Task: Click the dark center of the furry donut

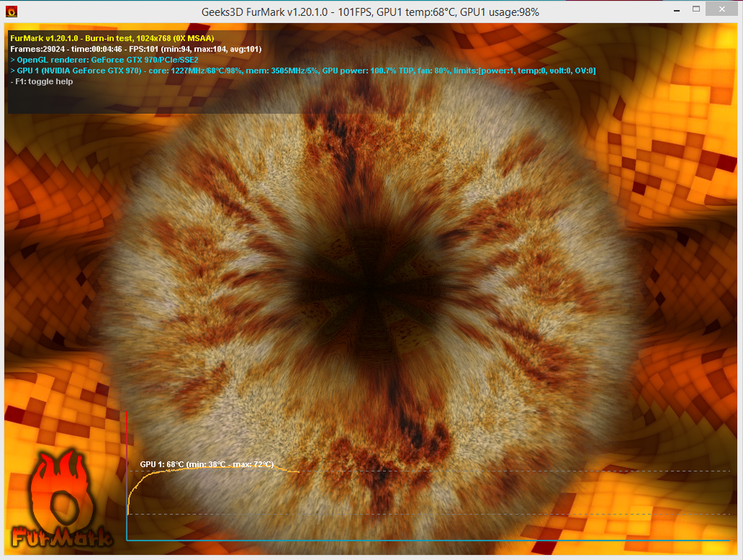Action: (371, 288)
